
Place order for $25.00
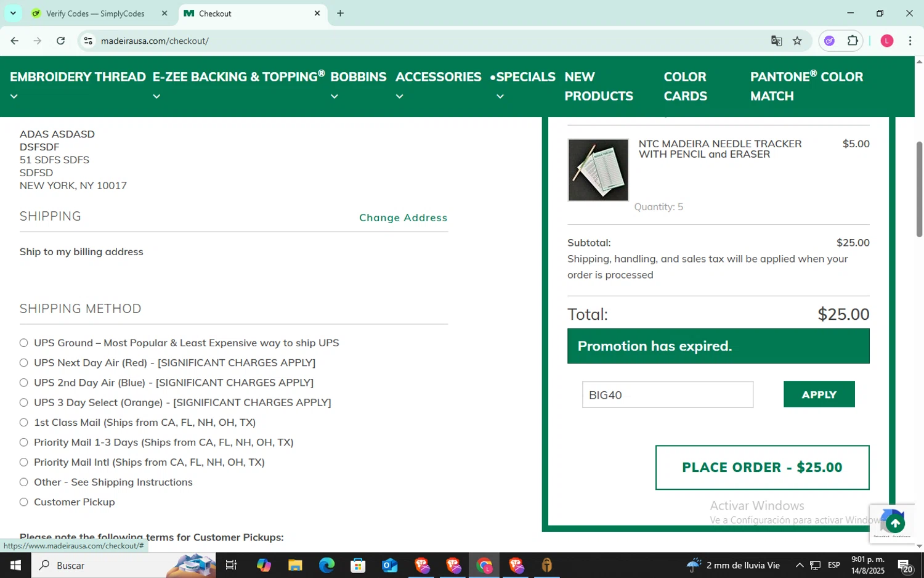click(762, 467)
